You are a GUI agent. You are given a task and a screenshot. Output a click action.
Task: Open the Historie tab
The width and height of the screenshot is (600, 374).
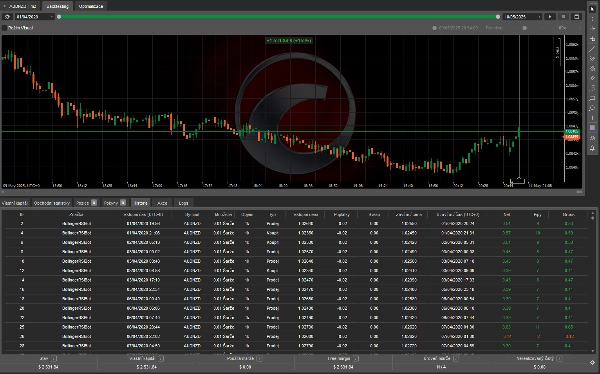pos(141,203)
